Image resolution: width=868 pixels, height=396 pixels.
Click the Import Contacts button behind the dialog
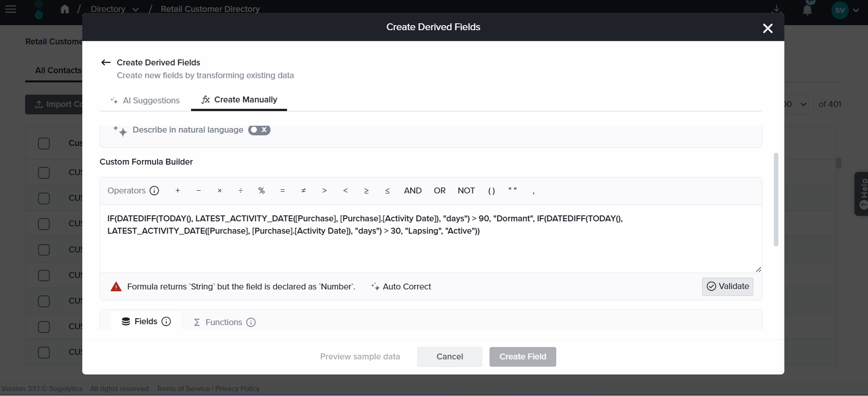(x=54, y=104)
